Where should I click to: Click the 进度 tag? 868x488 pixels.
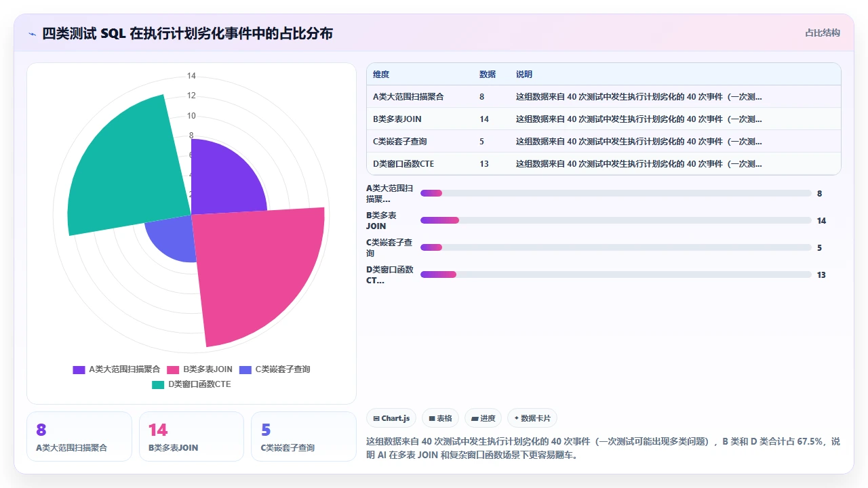[x=483, y=418]
